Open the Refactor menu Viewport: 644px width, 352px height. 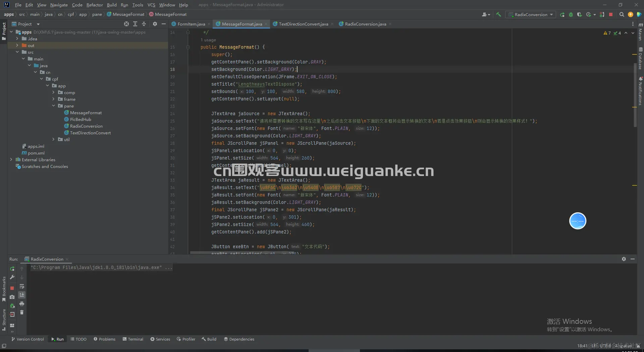(x=95, y=5)
